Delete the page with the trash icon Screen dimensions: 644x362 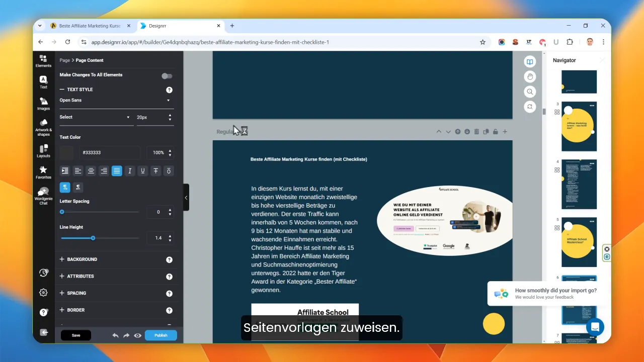[476, 132]
